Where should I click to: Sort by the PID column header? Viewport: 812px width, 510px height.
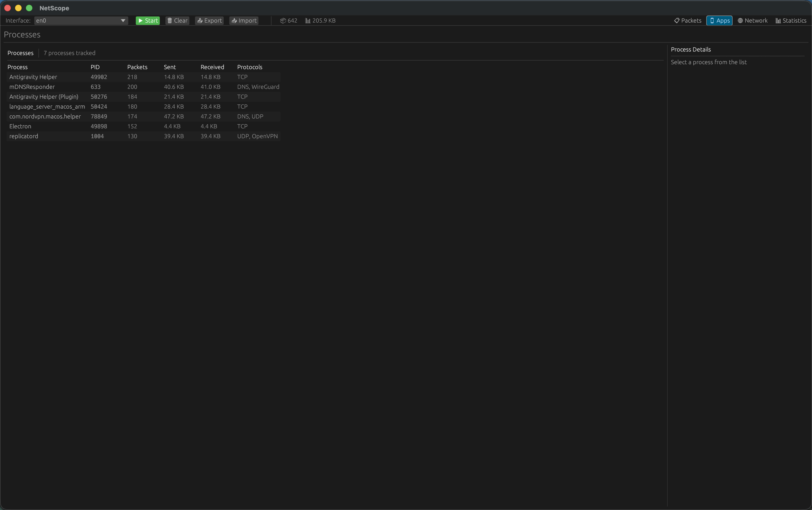[x=95, y=67]
